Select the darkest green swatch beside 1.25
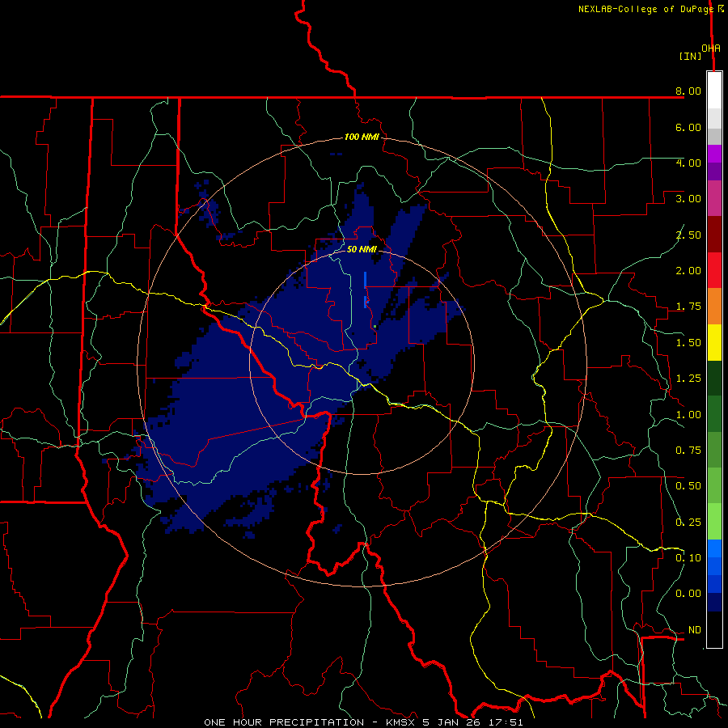 (714, 379)
